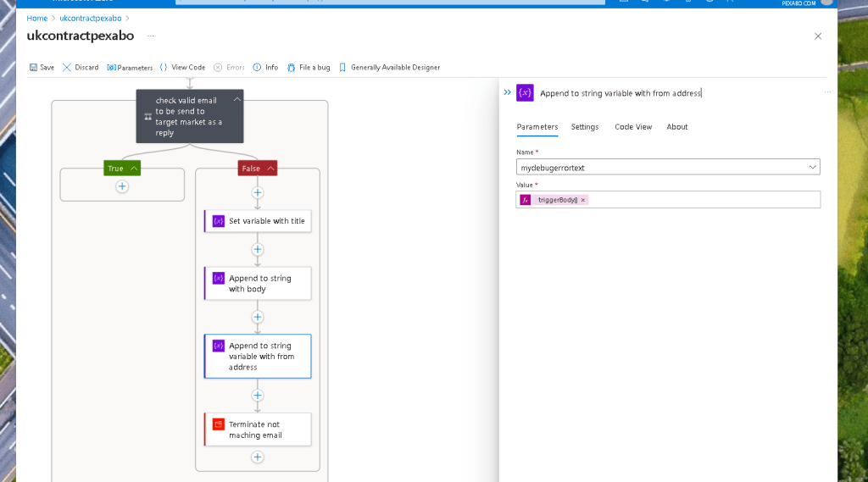Switch to Parameters tab
The height and width of the screenshot is (482, 868).
(537, 127)
